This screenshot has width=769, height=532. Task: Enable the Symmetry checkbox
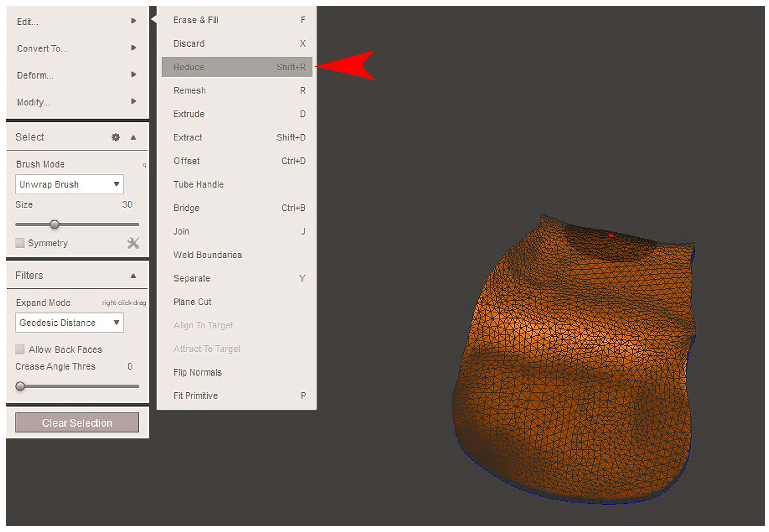[x=20, y=243]
